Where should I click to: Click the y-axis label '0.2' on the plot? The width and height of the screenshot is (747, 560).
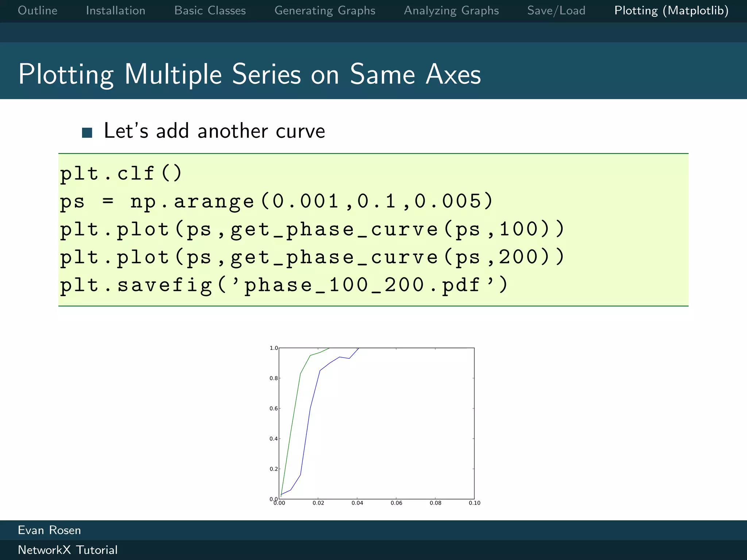(274, 469)
